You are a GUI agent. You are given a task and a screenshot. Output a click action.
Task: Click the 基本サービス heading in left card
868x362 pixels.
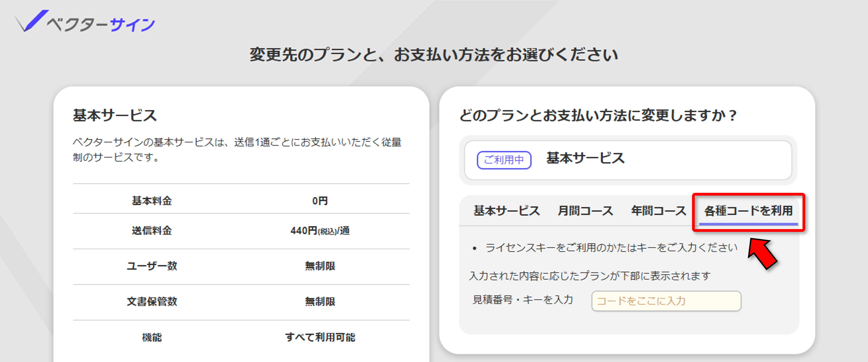(115, 115)
